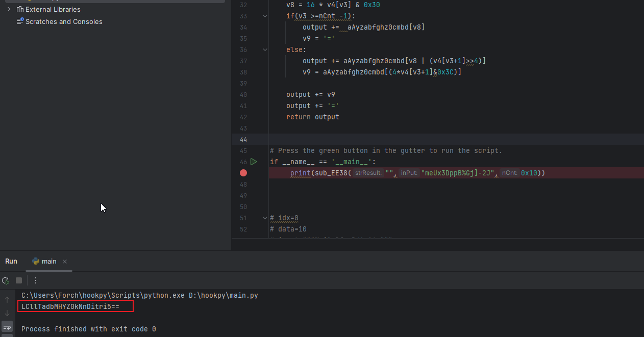Open the Run toolbar more options menu
The image size is (644, 337).
tap(36, 280)
